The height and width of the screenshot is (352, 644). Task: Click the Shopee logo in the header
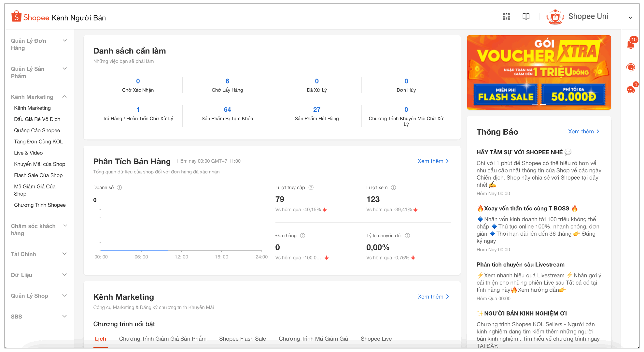point(30,17)
